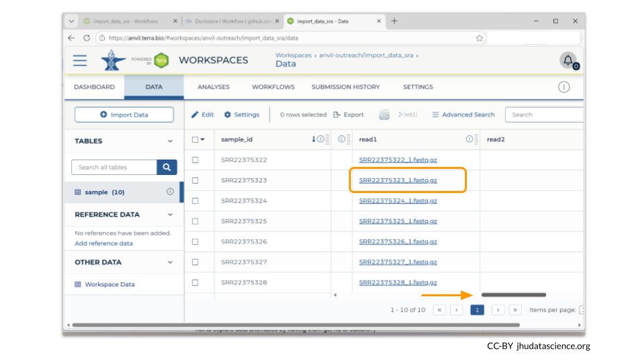Open a new browser tab
The image size is (644, 362).
[x=394, y=21]
